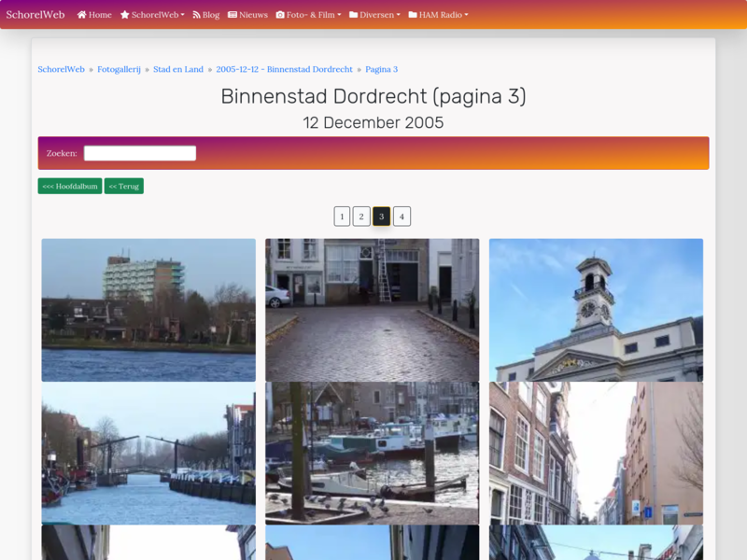Click the house icon beside Home

pos(82,15)
